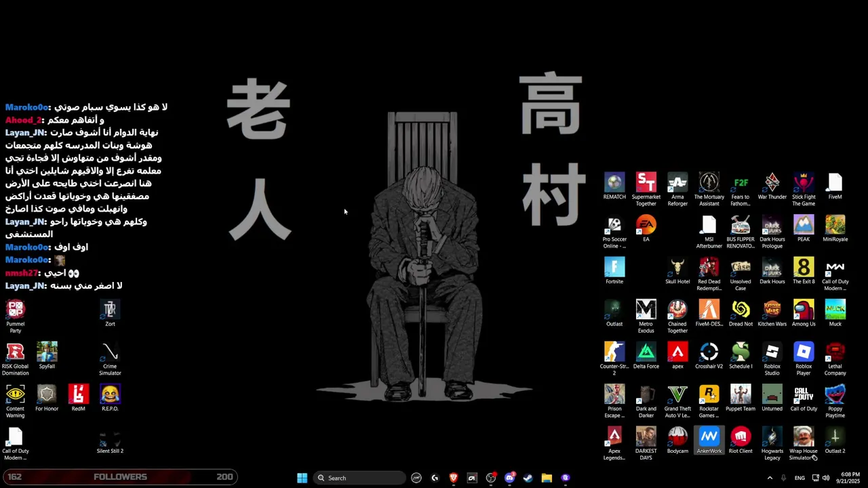868x488 pixels.
Task: Launch Supermarket Together from the desktop
Action: pyautogui.click(x=646, y=190)
